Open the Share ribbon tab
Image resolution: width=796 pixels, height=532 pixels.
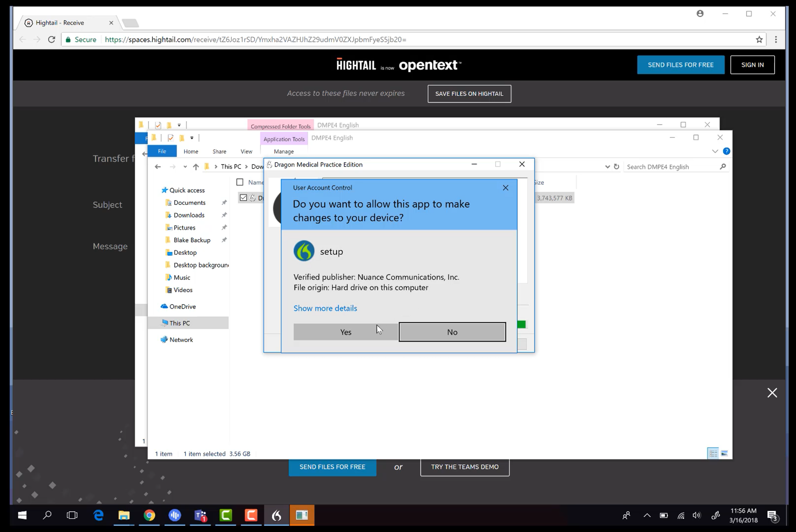click(x=219, y=151)
